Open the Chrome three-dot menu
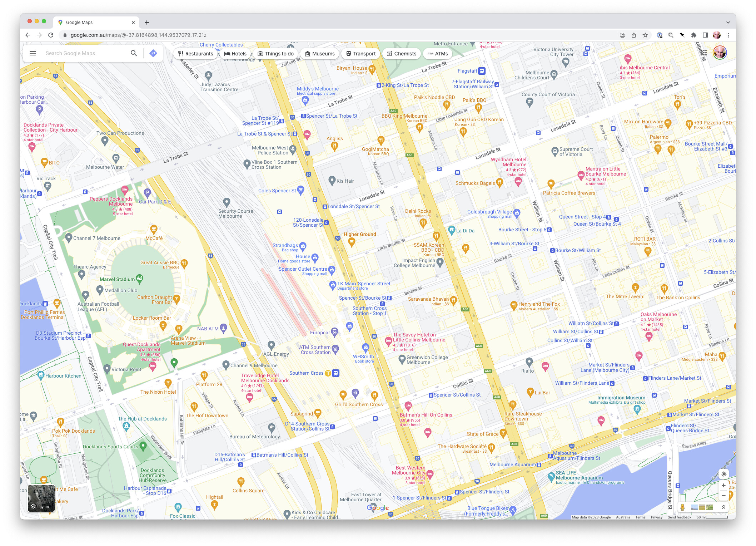Viewport: 756px width, 546px height. click(x=728, y=35)
